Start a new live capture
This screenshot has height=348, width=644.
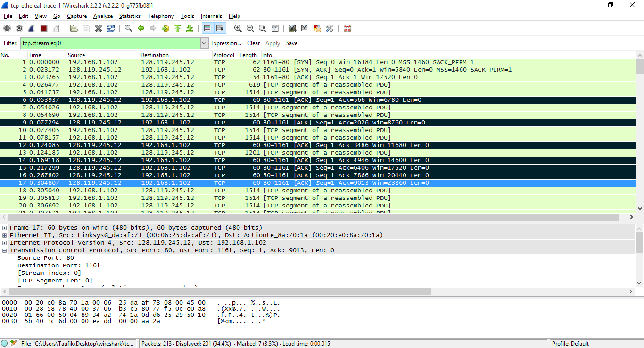point(32,28)
